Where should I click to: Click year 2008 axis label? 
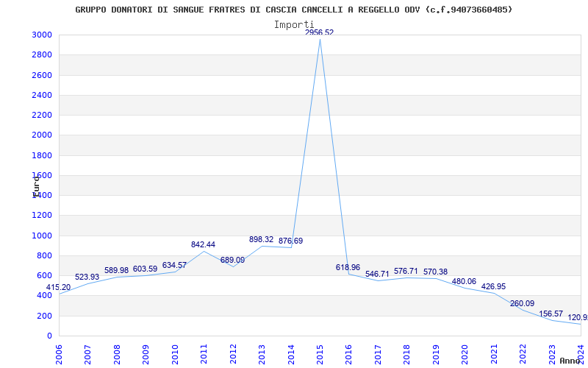click(117, 354)
